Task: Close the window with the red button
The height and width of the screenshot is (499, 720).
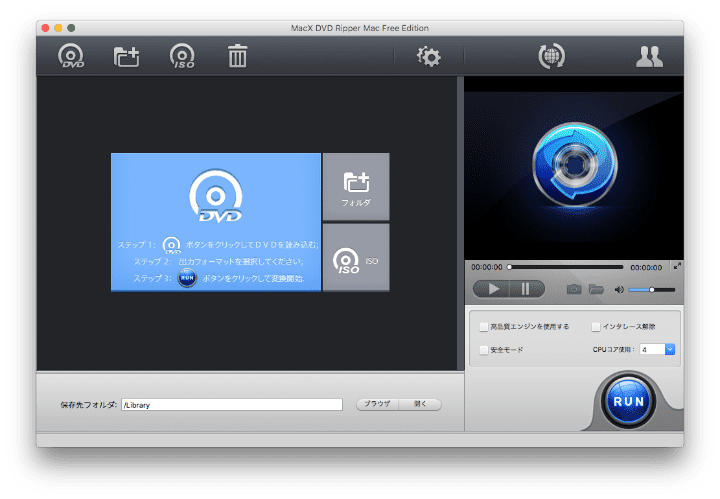Action: [x=45, y=28]
